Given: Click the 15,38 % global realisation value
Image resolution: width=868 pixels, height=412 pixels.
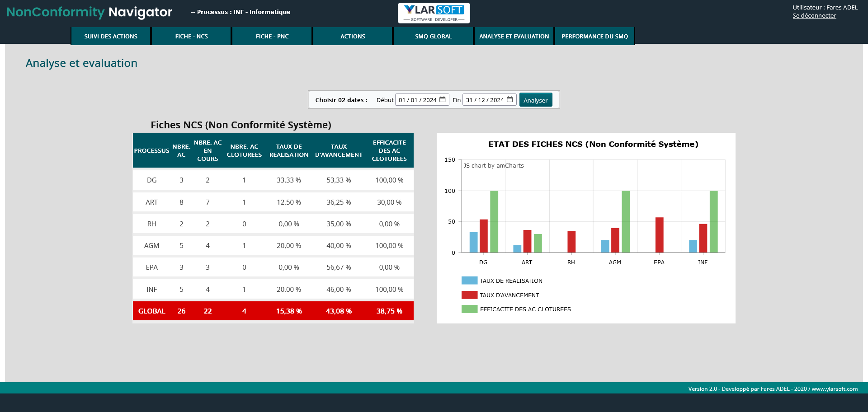Looking at the screenshot, I should click(289, 311).
